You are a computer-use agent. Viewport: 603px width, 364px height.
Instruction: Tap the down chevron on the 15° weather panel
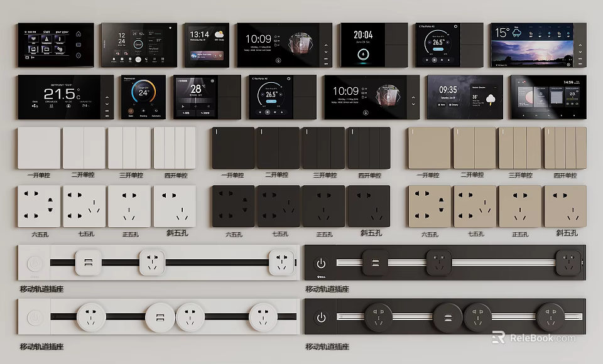(580, 52)
